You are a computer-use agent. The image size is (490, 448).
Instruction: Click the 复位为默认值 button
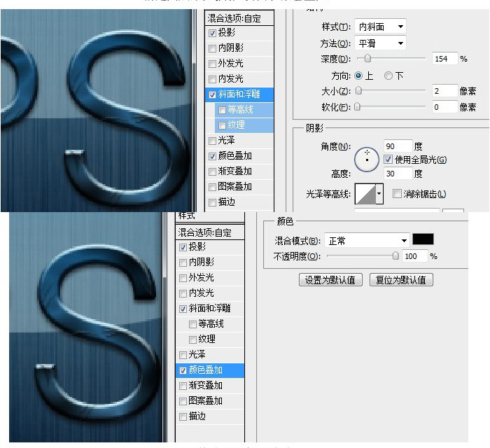(x=401, y=280)
